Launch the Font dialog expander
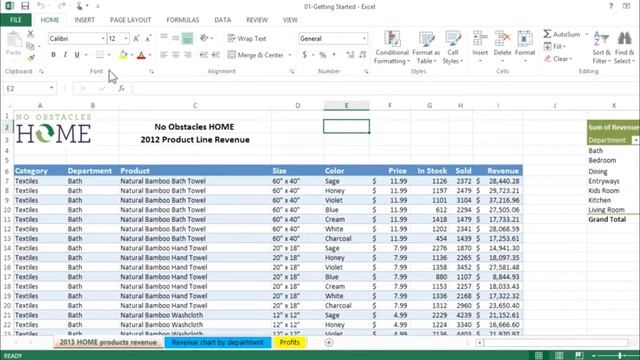This screenshot has width=640, height=360. point(151,71)
